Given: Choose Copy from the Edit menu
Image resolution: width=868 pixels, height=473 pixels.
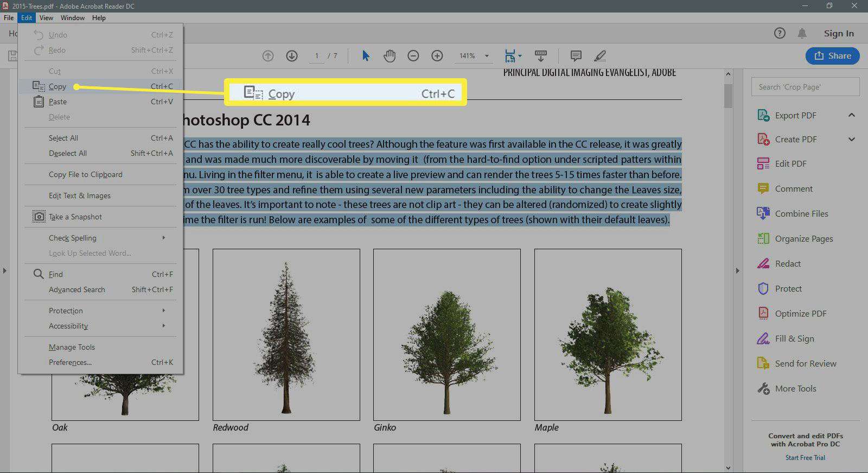Looking at the screenshot, I should (x=100, y=86).
